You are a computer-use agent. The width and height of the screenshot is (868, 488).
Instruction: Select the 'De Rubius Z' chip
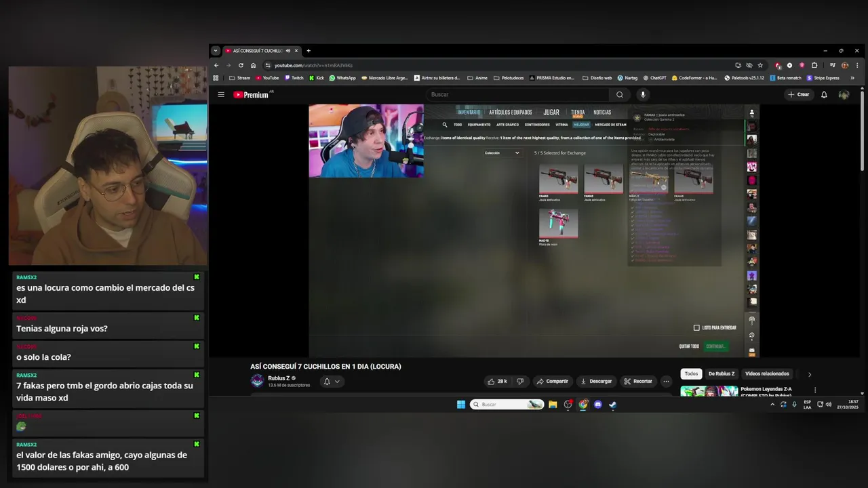pos(722,374)
